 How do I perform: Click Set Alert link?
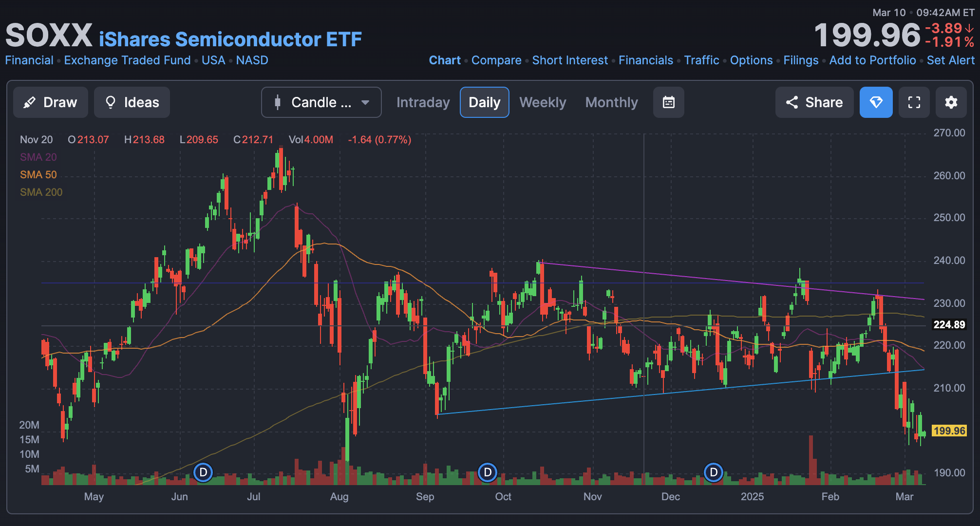tap(951, 60)
